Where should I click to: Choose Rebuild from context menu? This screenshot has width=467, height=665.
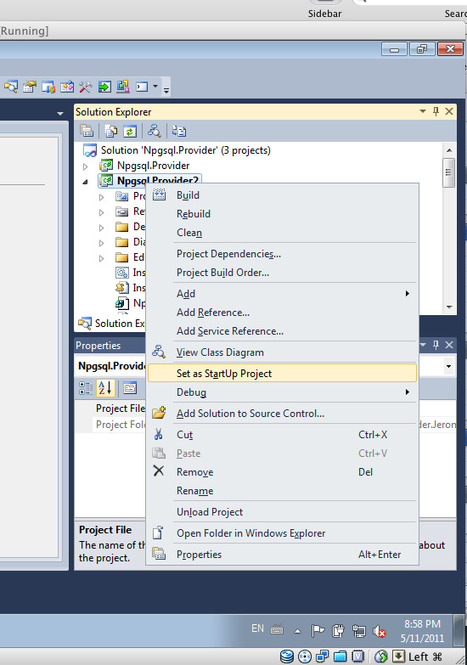tap(282, 214)
